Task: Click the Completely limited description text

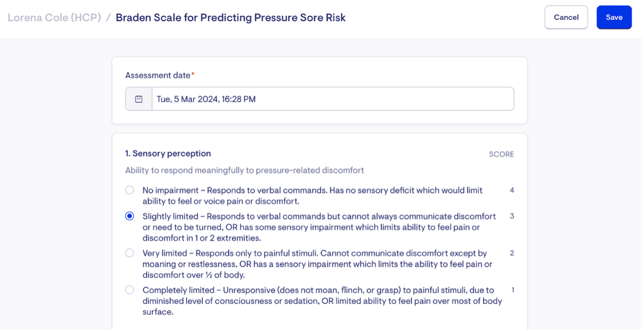Action: tap(322, 301)
